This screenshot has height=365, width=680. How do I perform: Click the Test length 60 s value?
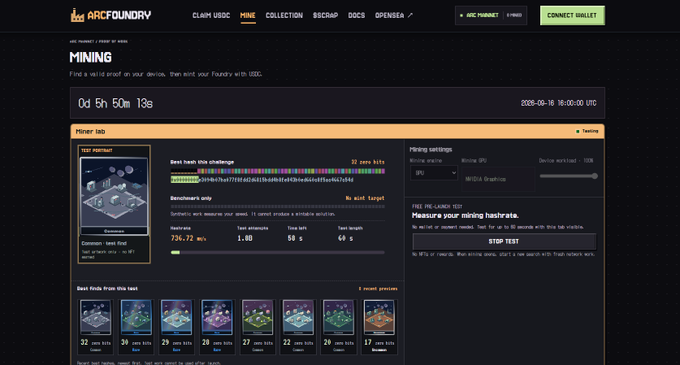coord(345,238)
